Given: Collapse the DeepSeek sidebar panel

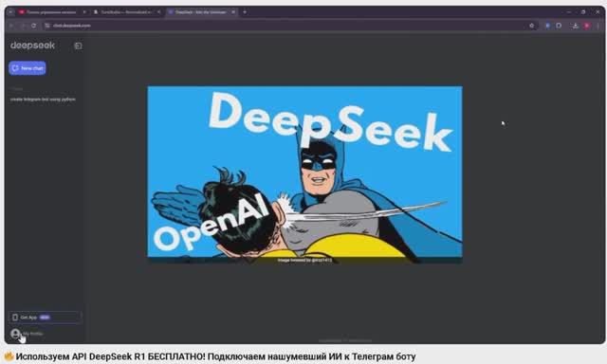Looking at the screenshot, I should 78,45.
